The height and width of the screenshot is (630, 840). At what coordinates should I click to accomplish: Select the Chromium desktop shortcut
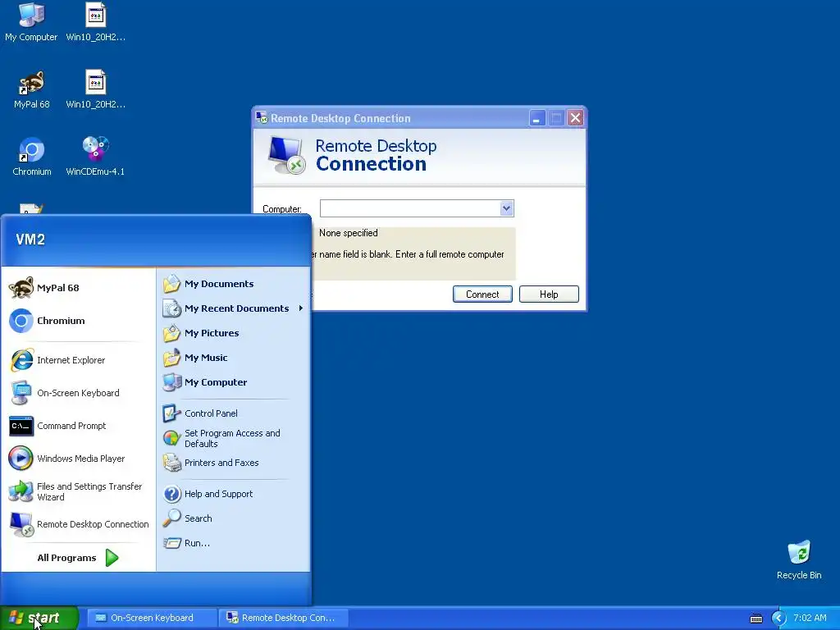pos(32,157)
